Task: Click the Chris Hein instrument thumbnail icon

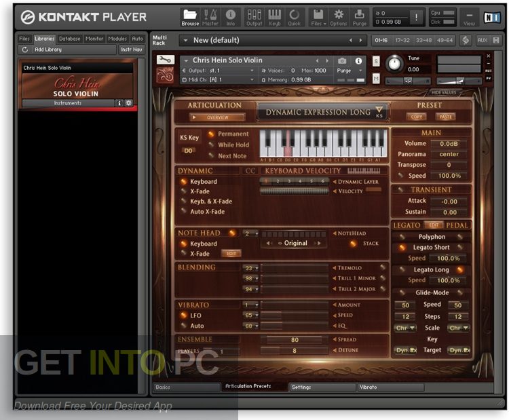Action: click(x=166, y=75)
